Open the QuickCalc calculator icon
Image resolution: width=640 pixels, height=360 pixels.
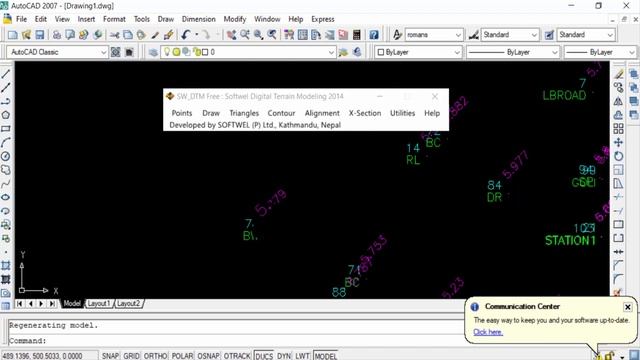pyautogui.click(x=356, y=35)
